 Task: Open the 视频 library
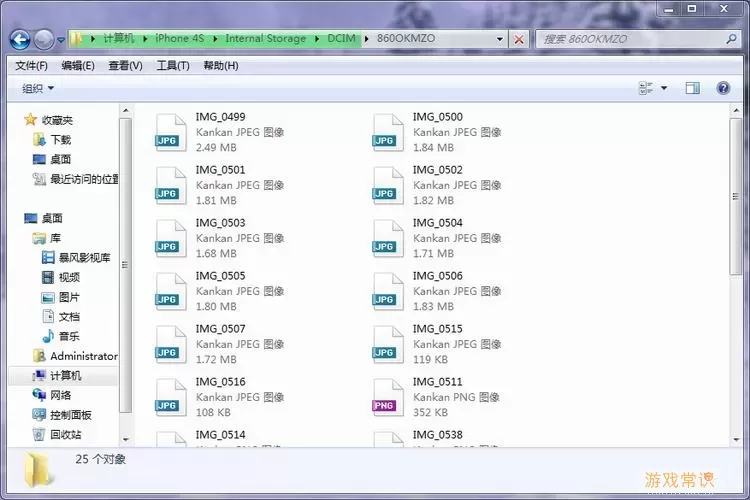[x=61, y=278]
